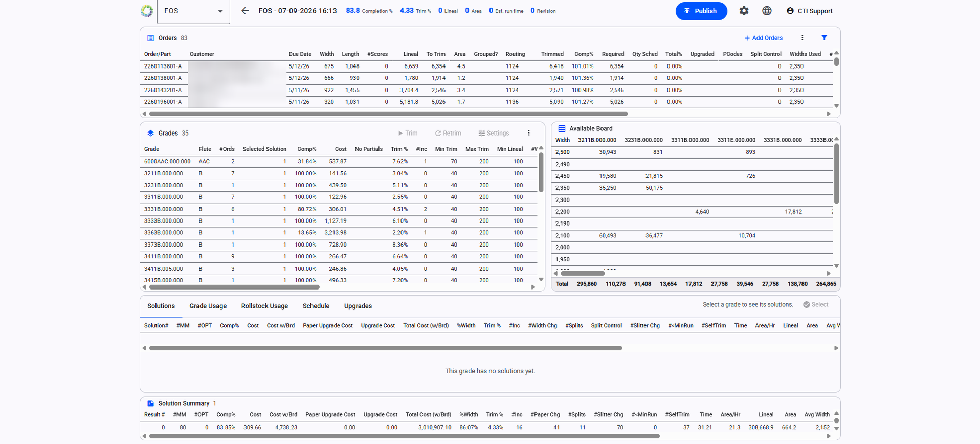Image resolution: width=980 pixels, height=444 pixels.
Task: Click the Trim play button in Grades
Action: (408, 133)
